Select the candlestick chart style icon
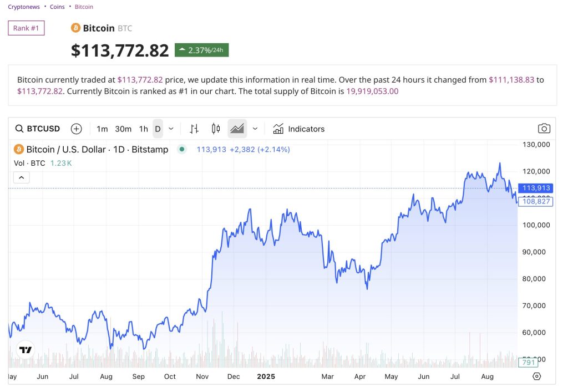568x392 pixels. [216, 129]
